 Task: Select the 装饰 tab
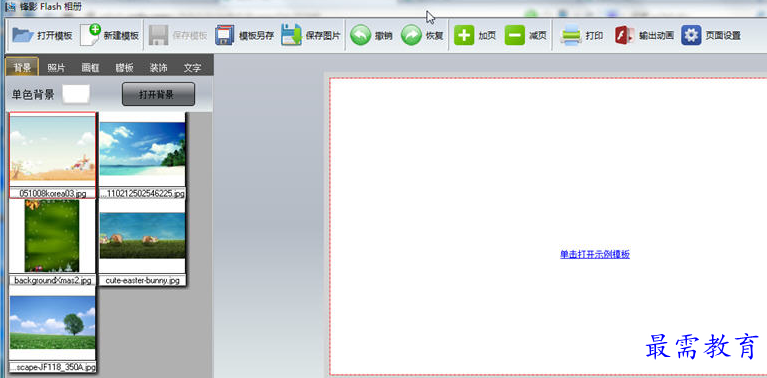click(x=158, y=67)
